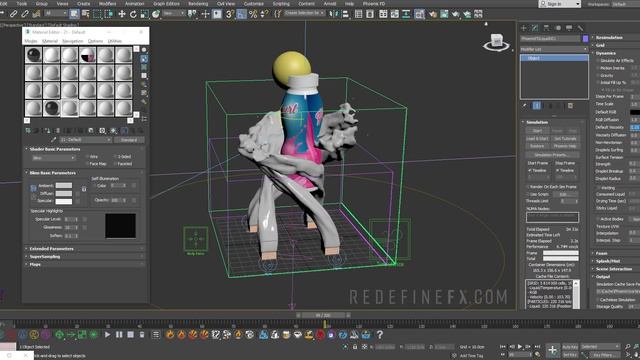Screen dimensions: 640x360
Task: Click Phoenix toolbar trash can icon
Action: (142, 335)
